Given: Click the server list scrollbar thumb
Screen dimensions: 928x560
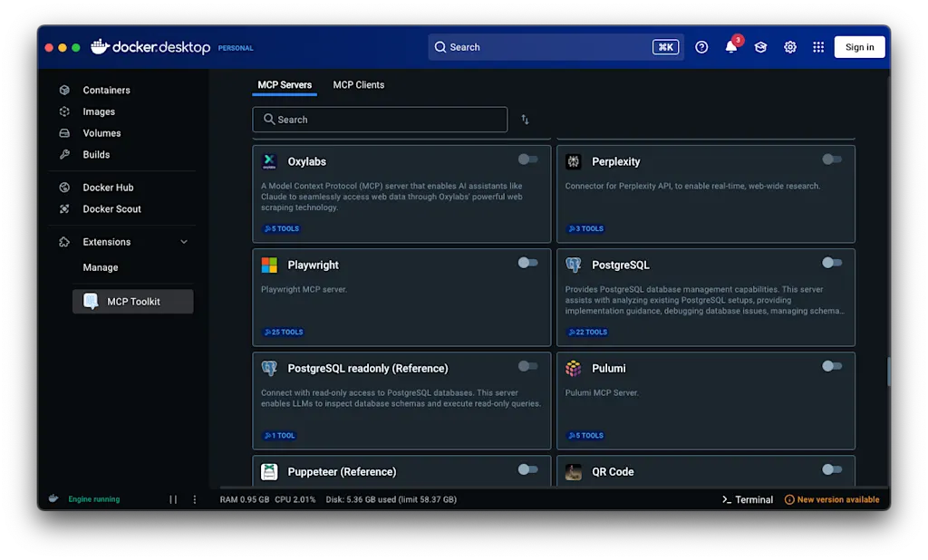Looking at the screenshot, I should click(x=888, y=372).
